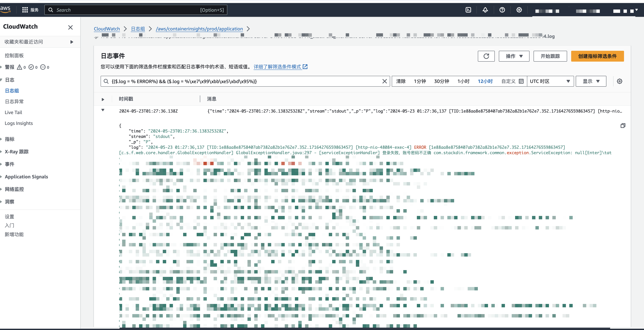Open CloudShell terminal icon

[468, 10]
